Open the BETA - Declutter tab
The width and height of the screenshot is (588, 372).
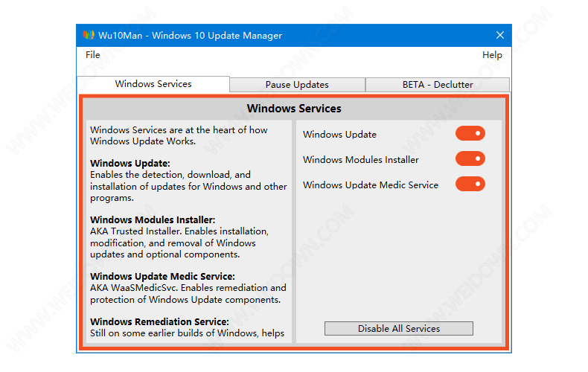coord(438,85)
